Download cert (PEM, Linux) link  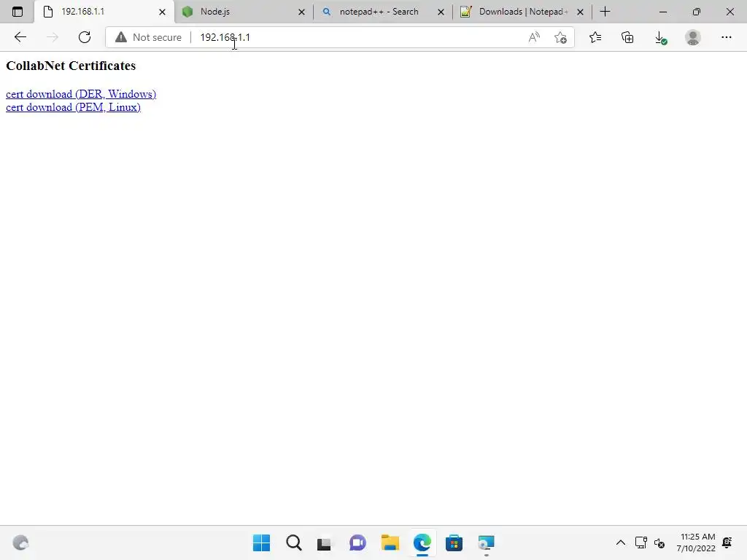[x=73, y=107]
